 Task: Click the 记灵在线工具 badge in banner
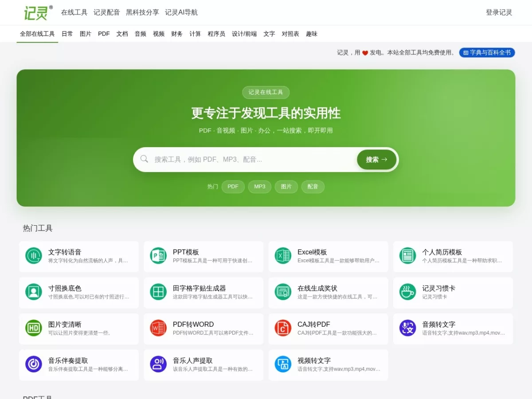coord(266,92)
